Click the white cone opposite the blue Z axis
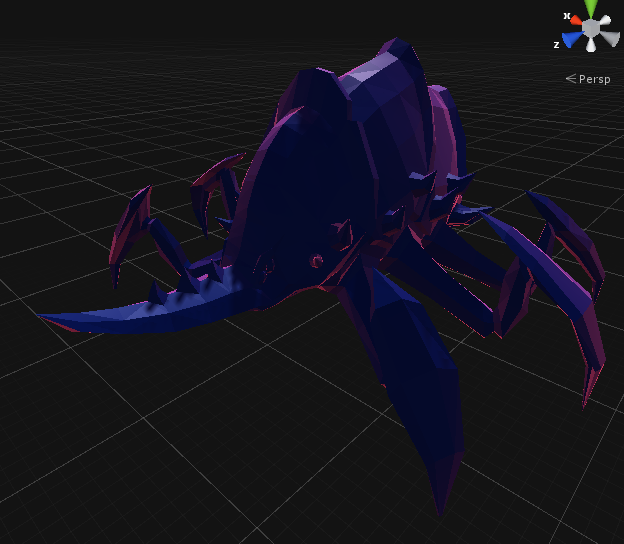The image size is (624, 544). 604,20
